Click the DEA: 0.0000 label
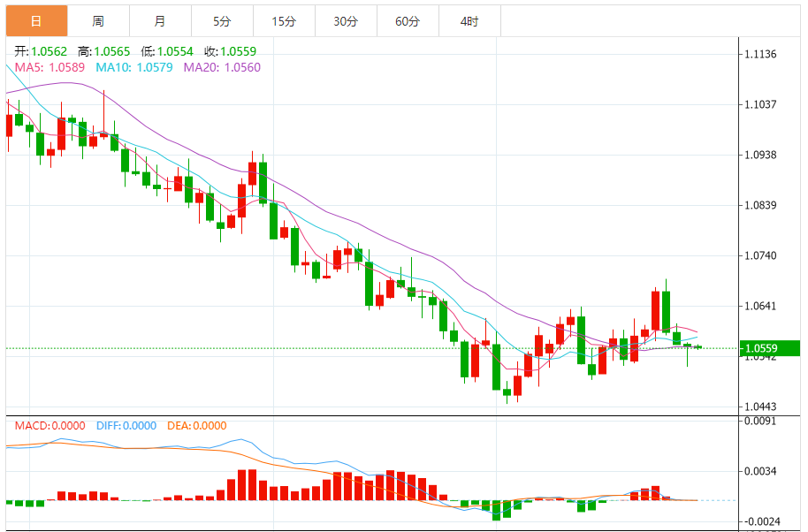Viewport: 808px width, 532px height. coord(197,426)
